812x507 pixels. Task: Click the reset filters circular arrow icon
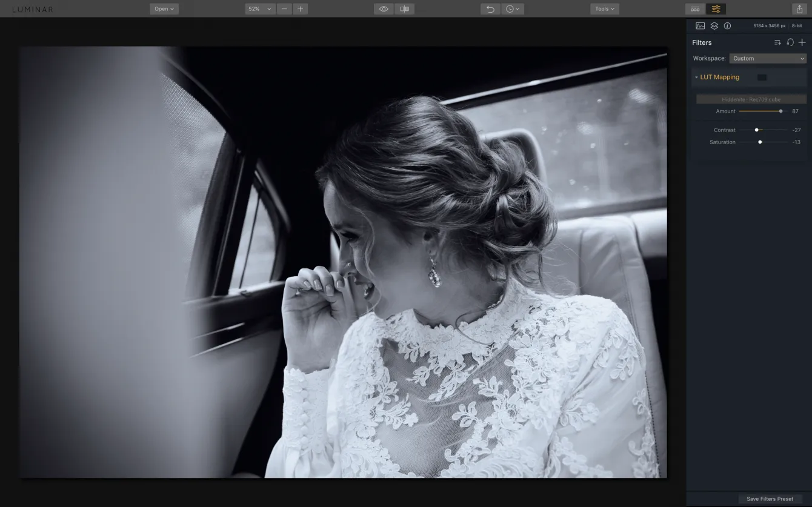790,42
